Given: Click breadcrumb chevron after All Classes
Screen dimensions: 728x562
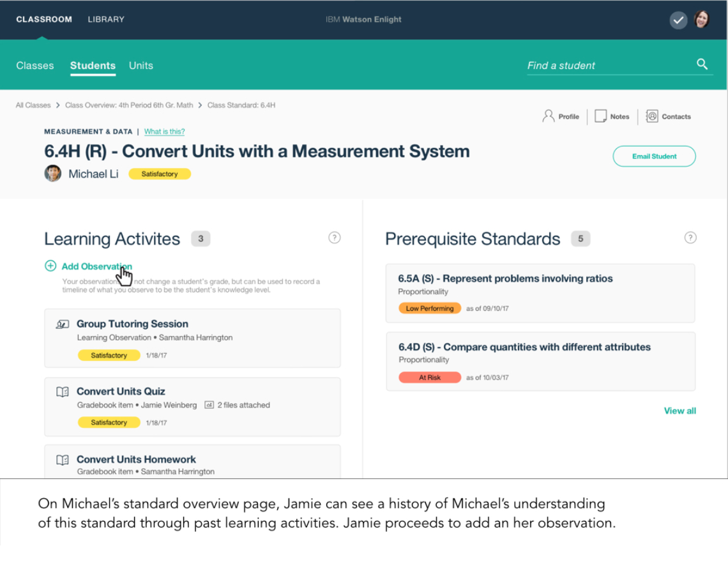Looking at the screenshot, I should [58, 105].
